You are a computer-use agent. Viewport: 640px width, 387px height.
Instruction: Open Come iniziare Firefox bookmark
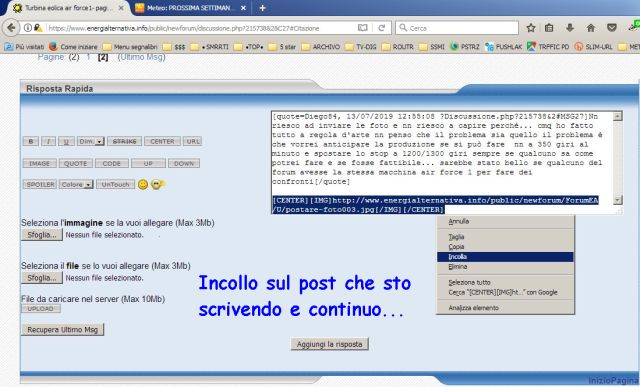coord(74,47)
